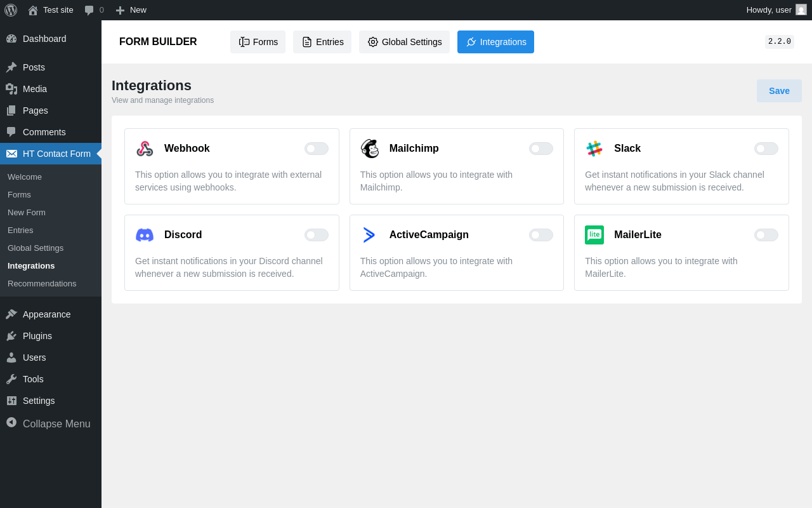
Task: Toggle the Discord integration on
Action: tap(317, 235)
